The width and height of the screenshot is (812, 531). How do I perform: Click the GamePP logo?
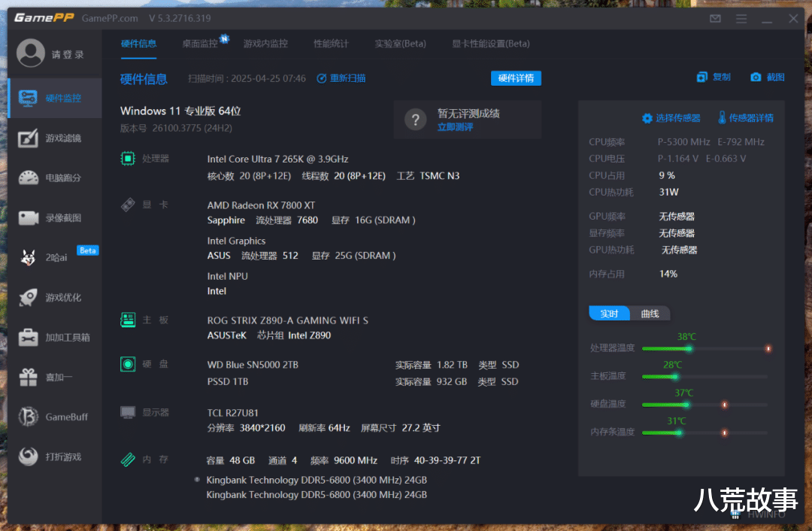pyautogui.click(x=44, y=18)
